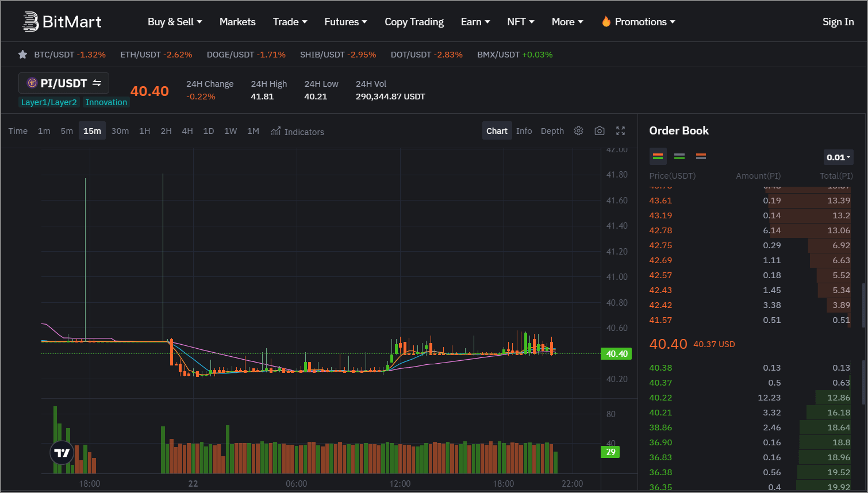
Task: Select ask price 42.57 in order book
Action: [x=660, y=275]
